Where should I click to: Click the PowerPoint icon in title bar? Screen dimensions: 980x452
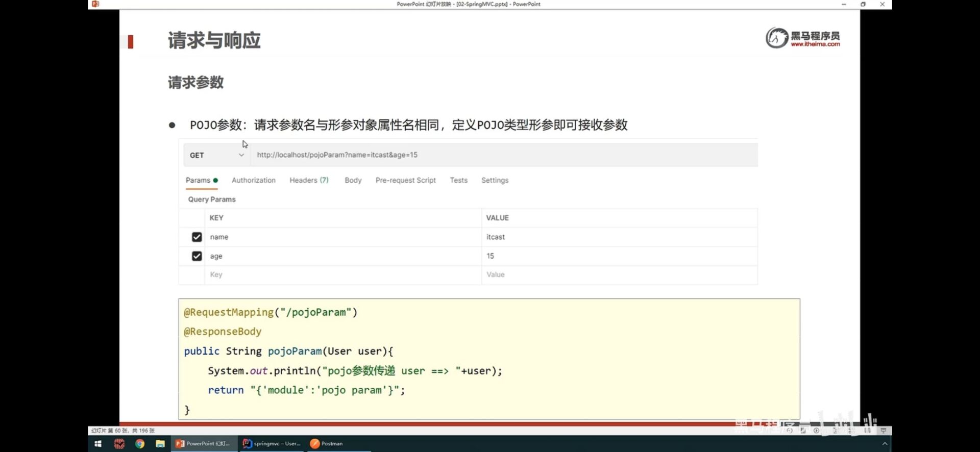95,4
